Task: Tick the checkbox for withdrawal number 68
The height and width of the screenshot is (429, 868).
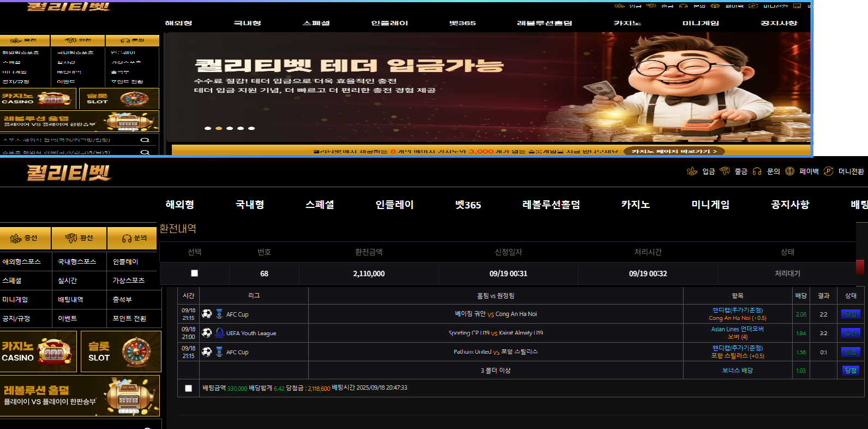Action: point(194,273)
